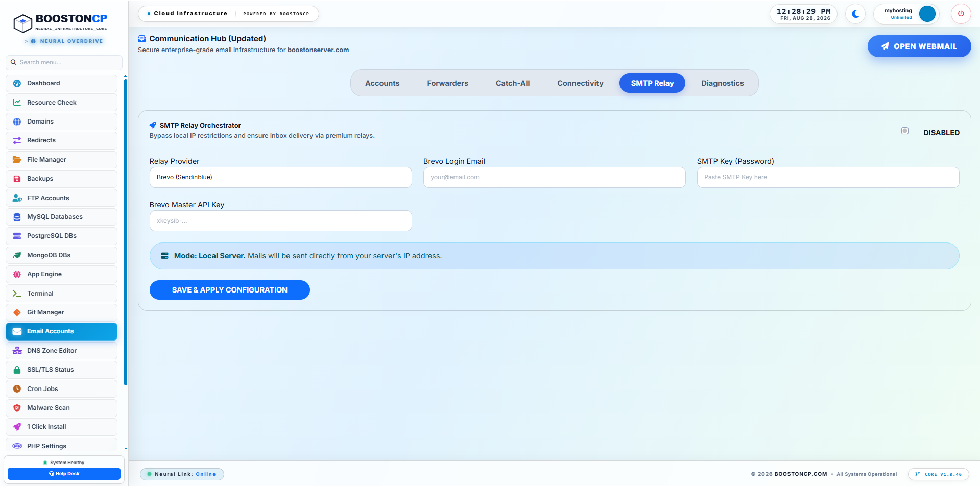The height and width of the screenshot is (486, 980).
Task: Click the 'BOOSTONCP.COM' footer text
Action: pos(801,474)
